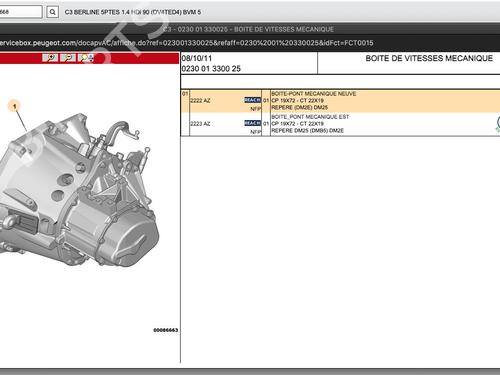Click the servicebox.peugeot.com address bar
Image resolution: width=500 pixels, height=375 pixels.
click(187, 43)
